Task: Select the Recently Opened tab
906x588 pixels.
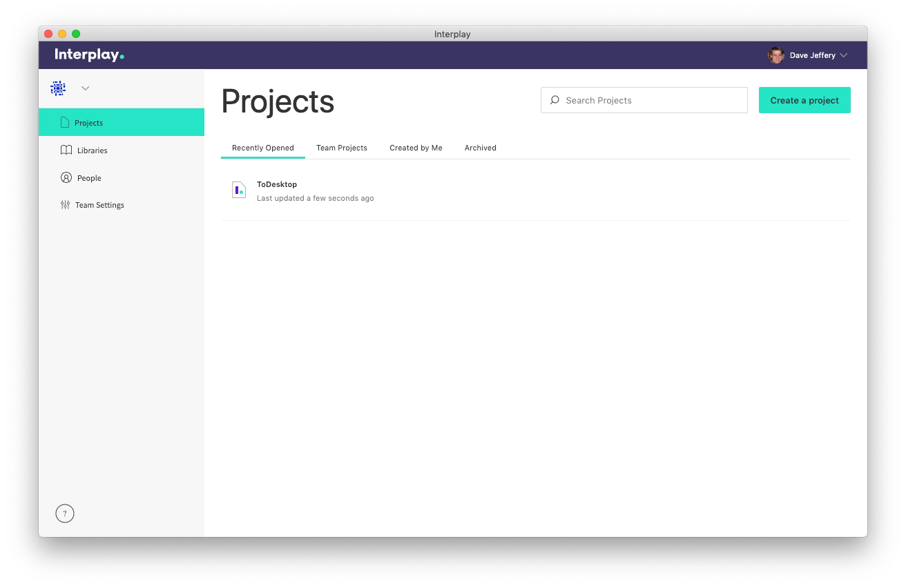Action: click(262, 148)
